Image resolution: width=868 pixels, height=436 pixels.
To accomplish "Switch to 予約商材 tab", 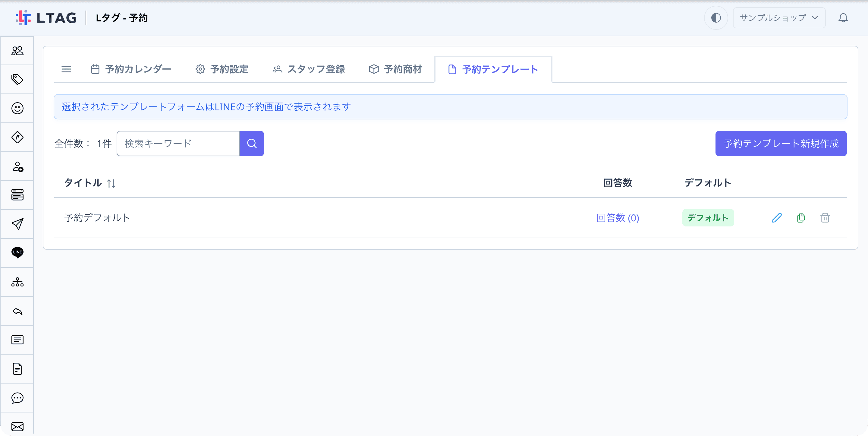I will coord(395,69).
